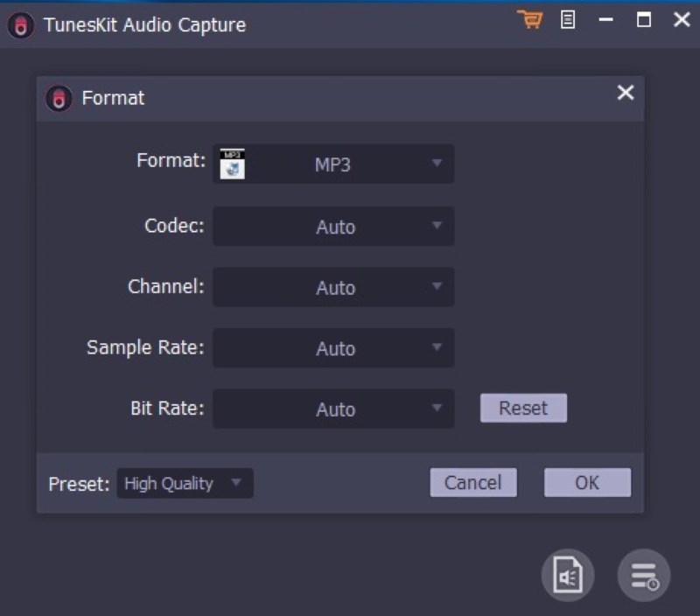Click the TunesKit logo in the title bar

pos(19,25)
